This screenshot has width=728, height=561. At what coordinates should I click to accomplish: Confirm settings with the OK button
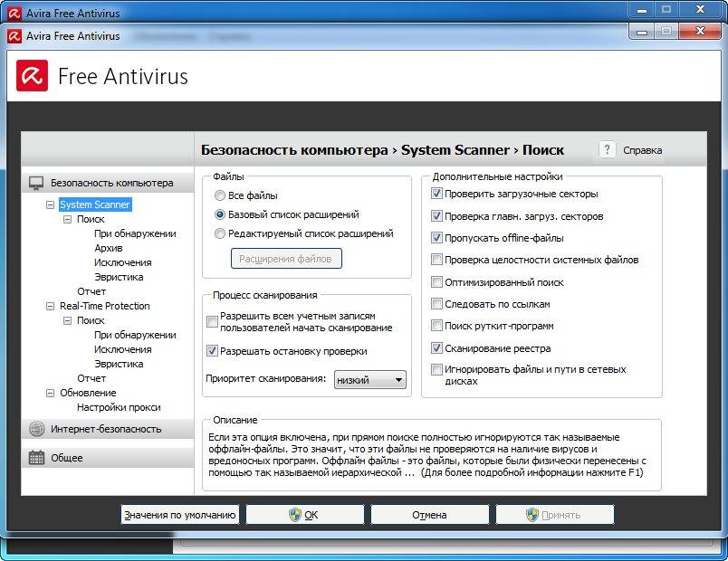pos(304,515)
